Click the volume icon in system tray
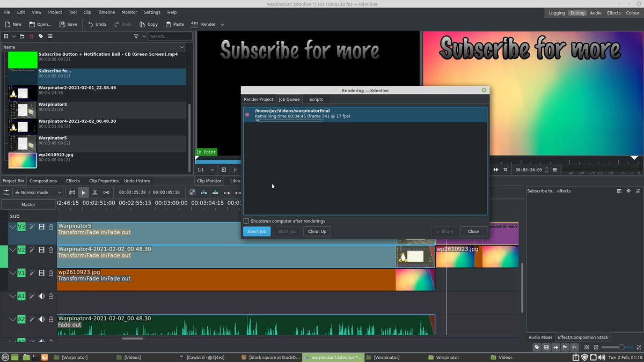 tap(602, 357)
